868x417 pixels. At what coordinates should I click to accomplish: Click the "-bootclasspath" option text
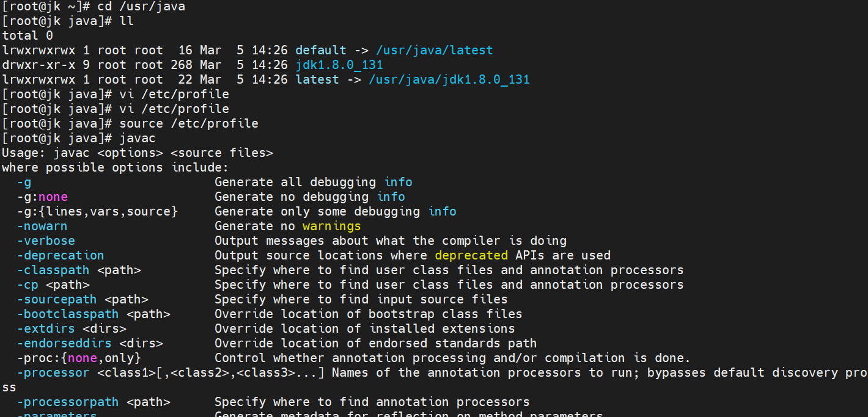68,314
